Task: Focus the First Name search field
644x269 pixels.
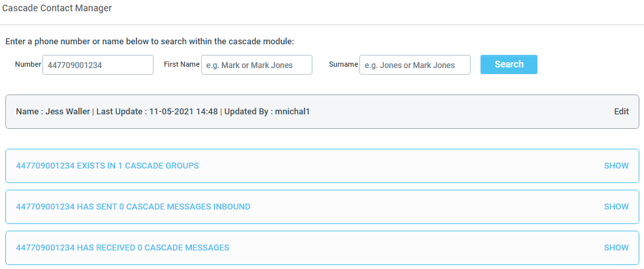Action: tap(257, 65)
